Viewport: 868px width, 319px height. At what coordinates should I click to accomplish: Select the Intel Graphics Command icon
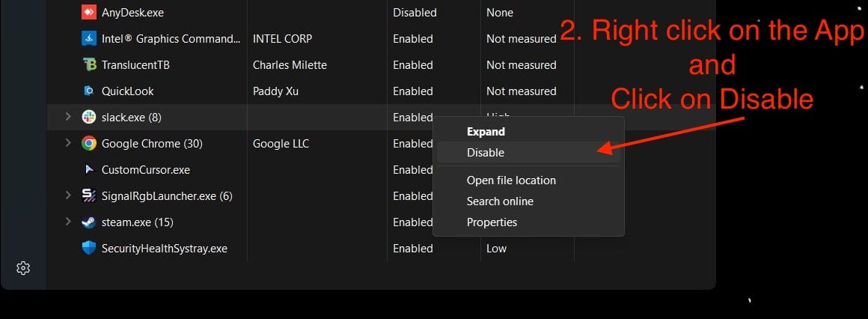click(x=88, y=39)
